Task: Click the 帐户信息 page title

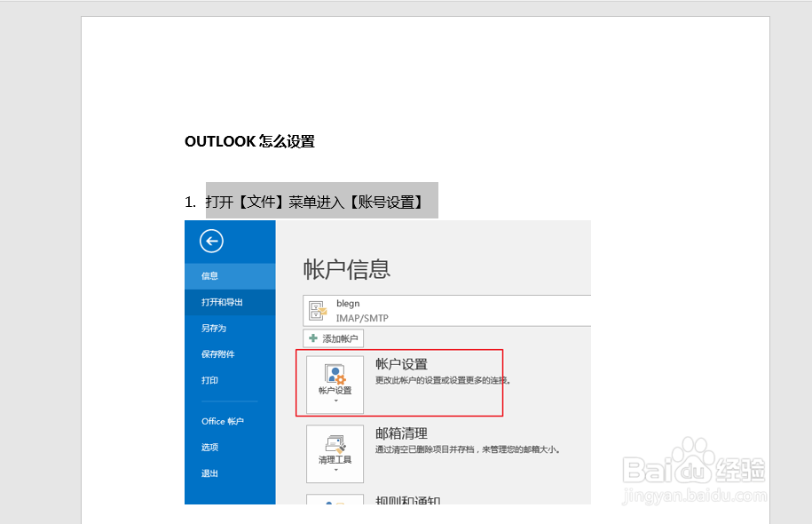Action: [346, 269]
